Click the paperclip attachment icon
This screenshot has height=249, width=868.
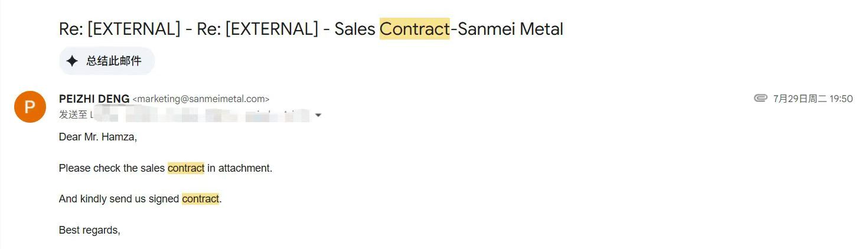761,99
